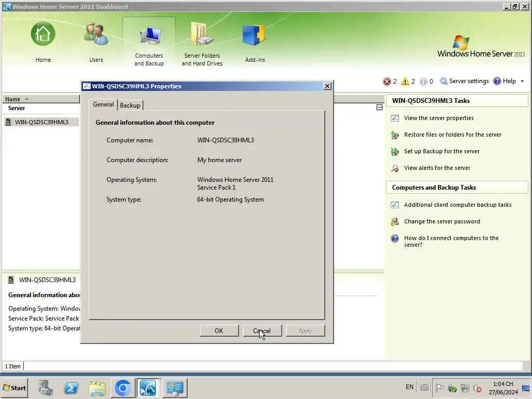
Task: Click Set up Backup for the server
Action: [x=442, y=151]
